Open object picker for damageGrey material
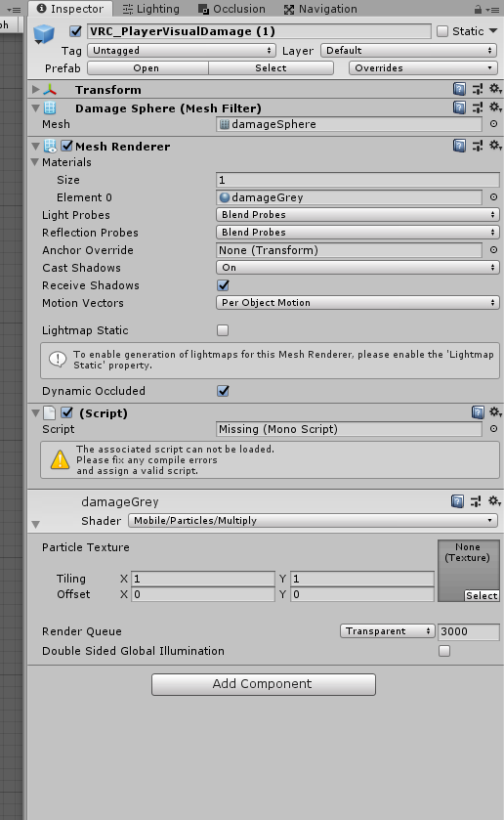This screenshot has height=820, width=504. point(493,197)
